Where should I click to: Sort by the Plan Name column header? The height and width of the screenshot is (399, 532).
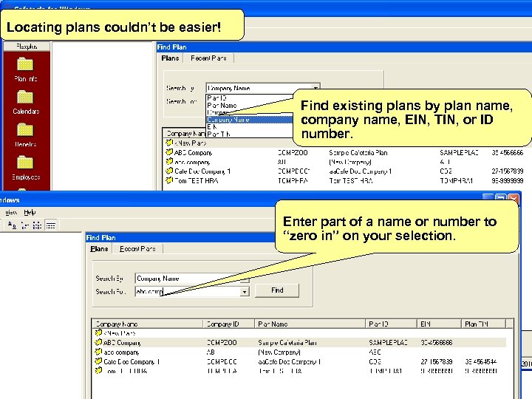coord(310,324)
